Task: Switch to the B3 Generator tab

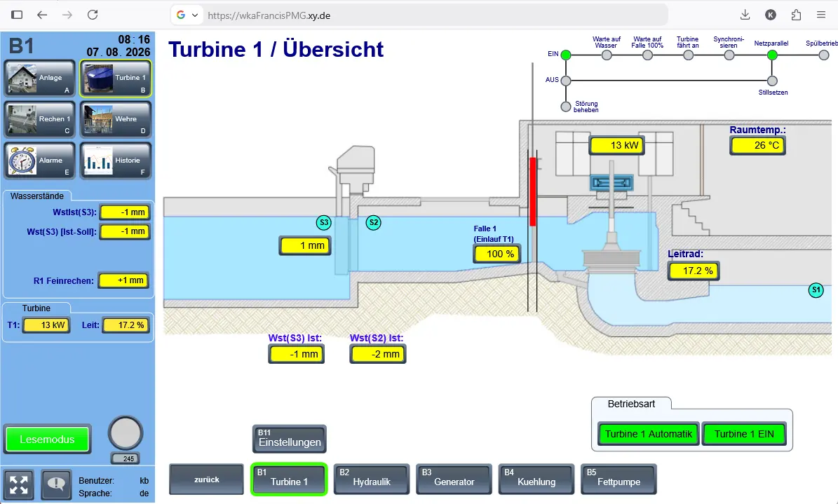Action: 454,479
